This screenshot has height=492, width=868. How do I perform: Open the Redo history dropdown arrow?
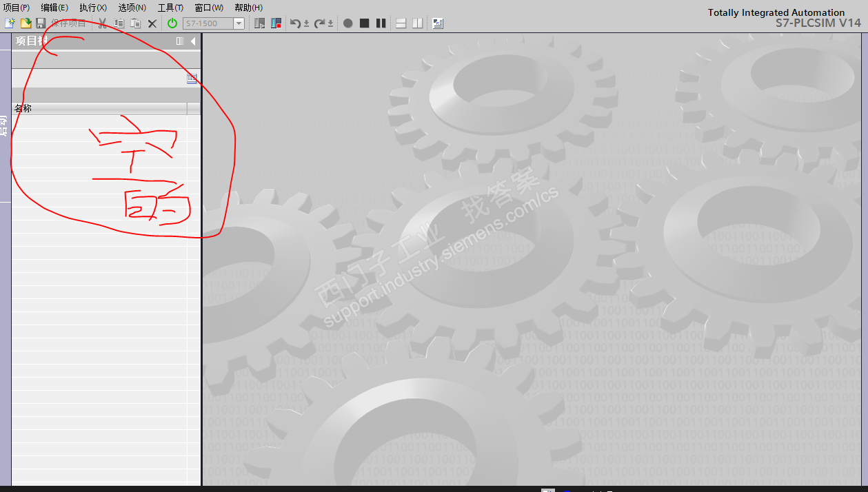[331, 23]
